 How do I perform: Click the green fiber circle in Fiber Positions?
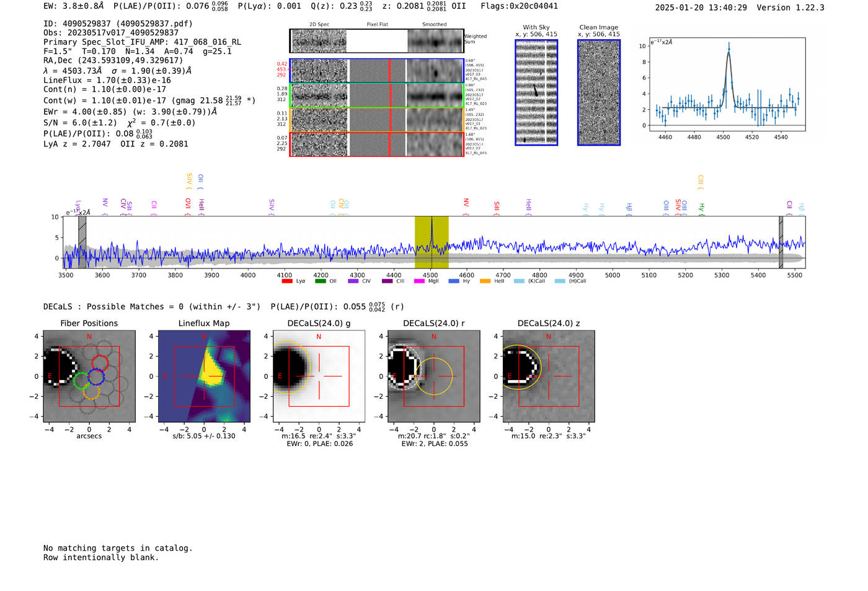click(x=81, y=381)
